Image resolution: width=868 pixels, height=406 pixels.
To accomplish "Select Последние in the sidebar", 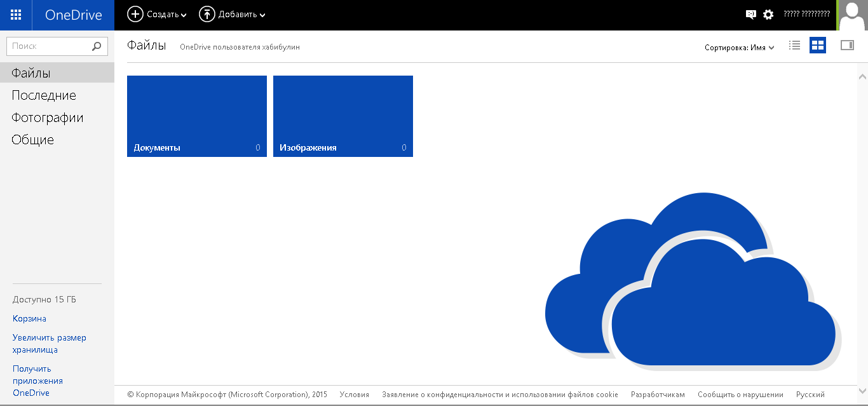I will [x=44, y=95].
